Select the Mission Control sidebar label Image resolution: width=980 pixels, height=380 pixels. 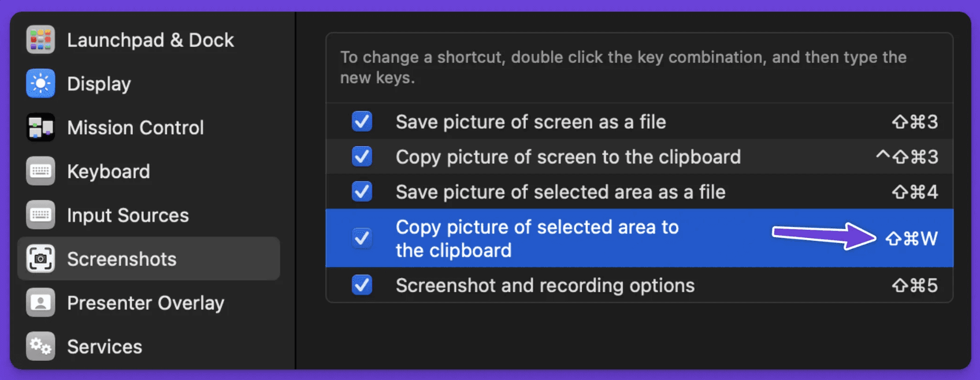click(x=135, y=128)
